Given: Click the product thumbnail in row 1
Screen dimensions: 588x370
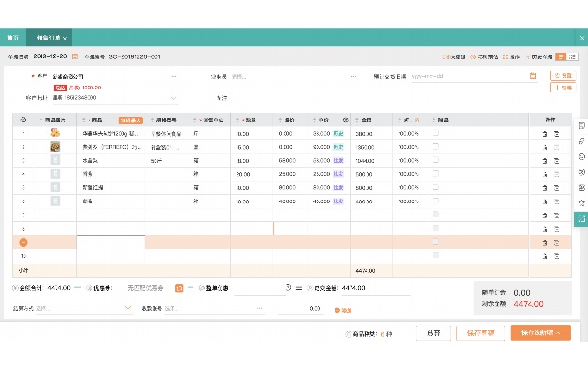Looking at the screenshot, I should [56, 133].
